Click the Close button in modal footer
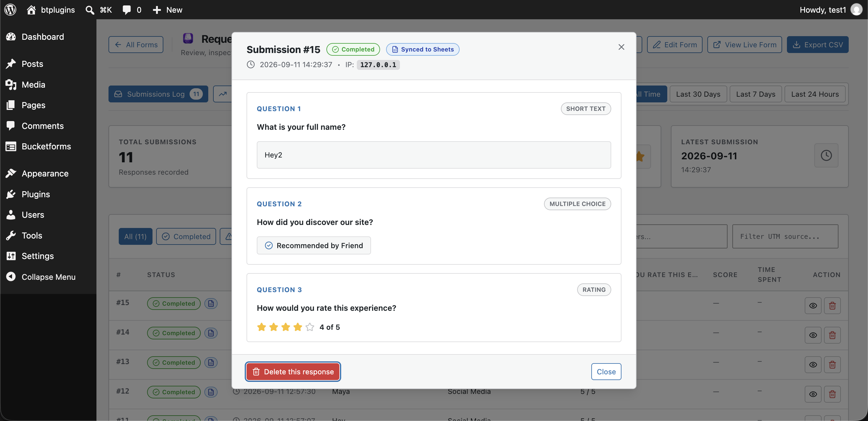Viewport: 868px width, 421px height. pyautogui.click(x=606, y=372)
